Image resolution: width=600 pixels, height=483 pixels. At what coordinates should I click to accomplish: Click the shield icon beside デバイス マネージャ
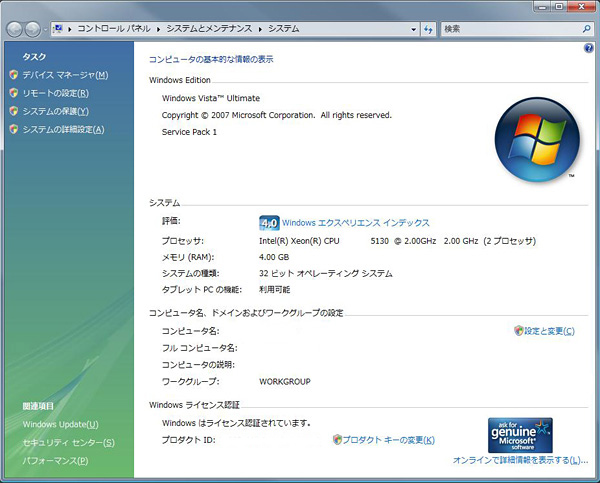(x=14, y=75)
